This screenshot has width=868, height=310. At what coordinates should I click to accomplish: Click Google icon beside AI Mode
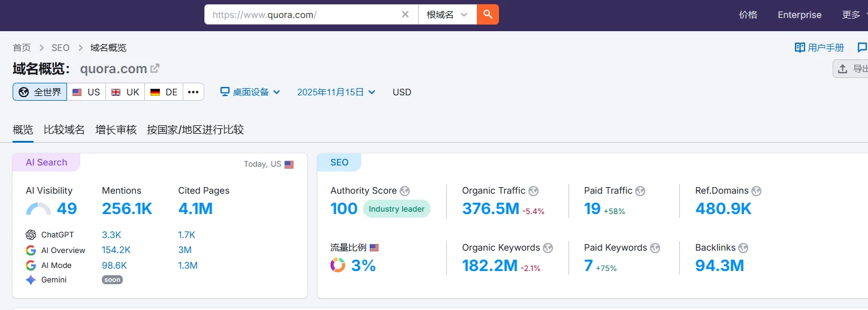31,265
